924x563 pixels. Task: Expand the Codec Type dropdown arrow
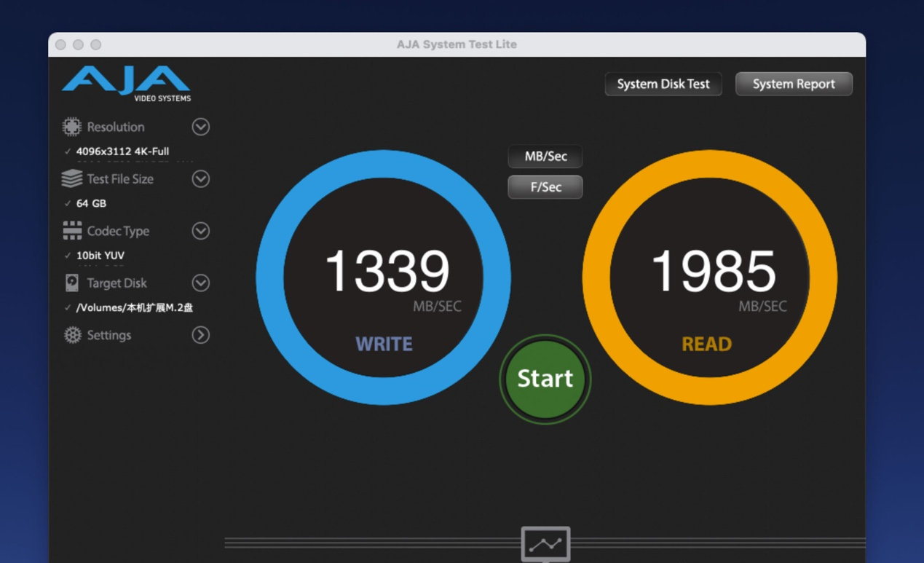point(200,231)
